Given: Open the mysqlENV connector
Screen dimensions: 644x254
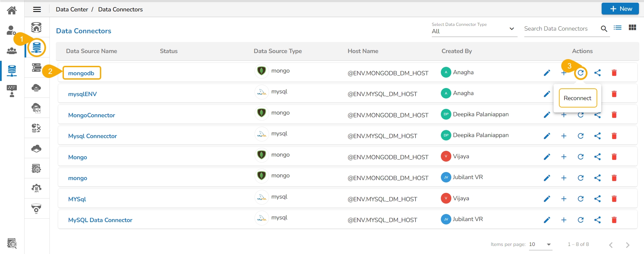Looking at the screenshot, I should [x=82, y=94].
